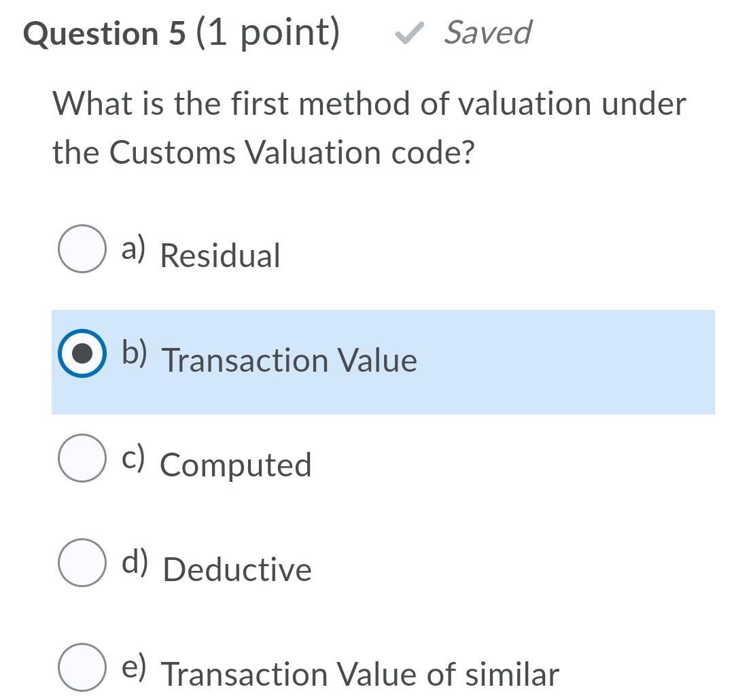
Task: Click the Saved status indicator
Action: (487, 33)
